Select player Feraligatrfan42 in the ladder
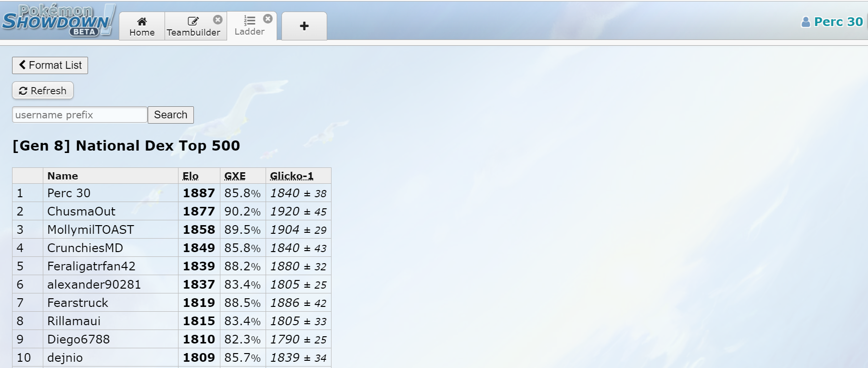This screenshot has height=368, width=868. click(91, 266)
